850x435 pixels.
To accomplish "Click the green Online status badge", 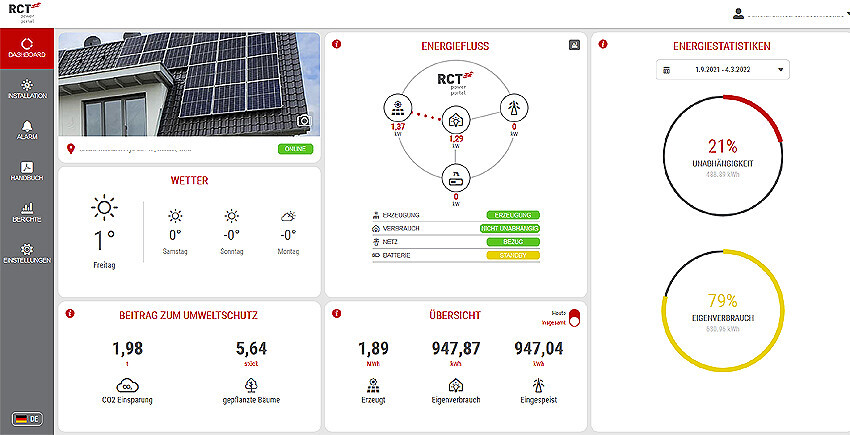I will click(x=294, y=149).
